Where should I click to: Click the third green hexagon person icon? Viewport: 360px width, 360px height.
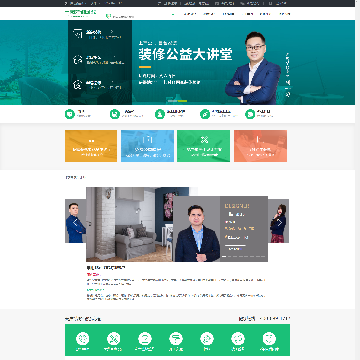[x=160, y=114]
